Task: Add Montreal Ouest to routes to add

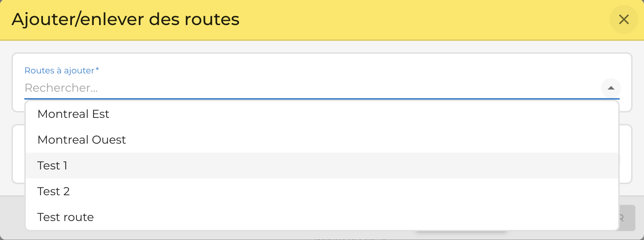Action: pos(322,140)
